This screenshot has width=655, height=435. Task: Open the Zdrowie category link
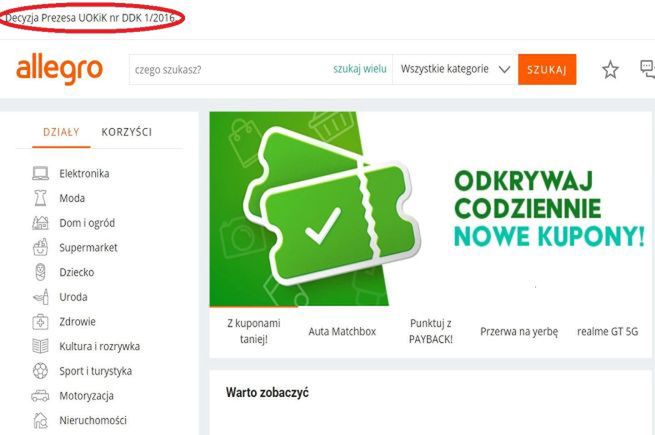coord(77,322)
